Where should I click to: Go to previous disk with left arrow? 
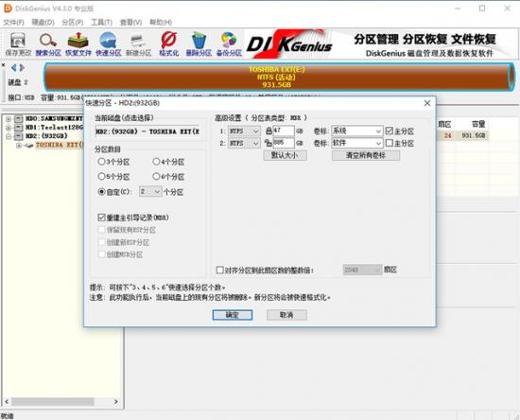[x=13, y=68]
